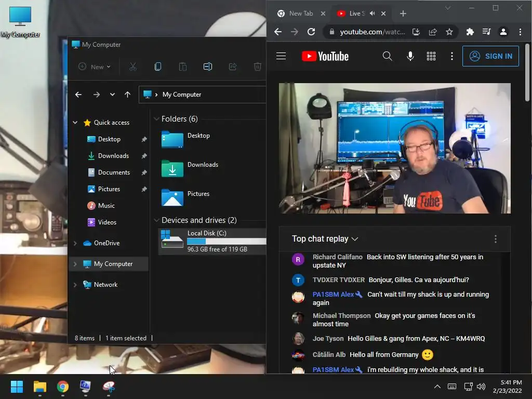Expand the Network tree node
The width and height of the screenshot is (532, 399).
pos(75,285)
